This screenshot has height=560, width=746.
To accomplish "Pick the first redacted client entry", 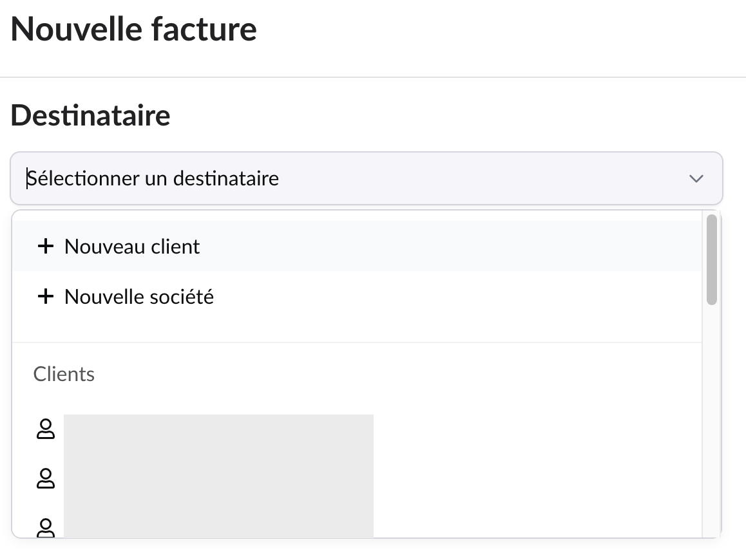I will [218, 429].
